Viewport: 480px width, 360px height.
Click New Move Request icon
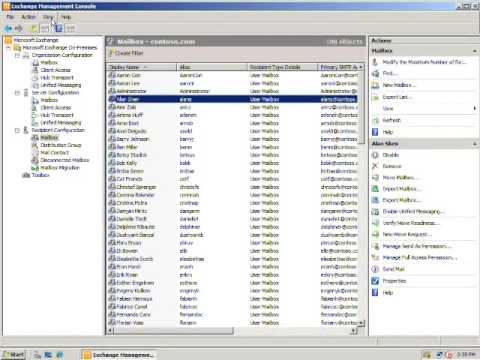coord(375,234)
